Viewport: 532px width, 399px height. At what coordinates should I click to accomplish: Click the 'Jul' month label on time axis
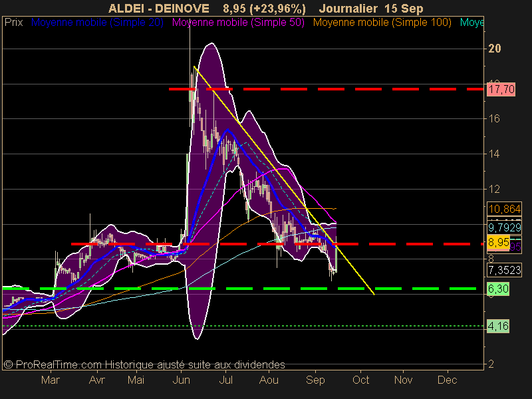pyautogui.click(x=225, y=380)
